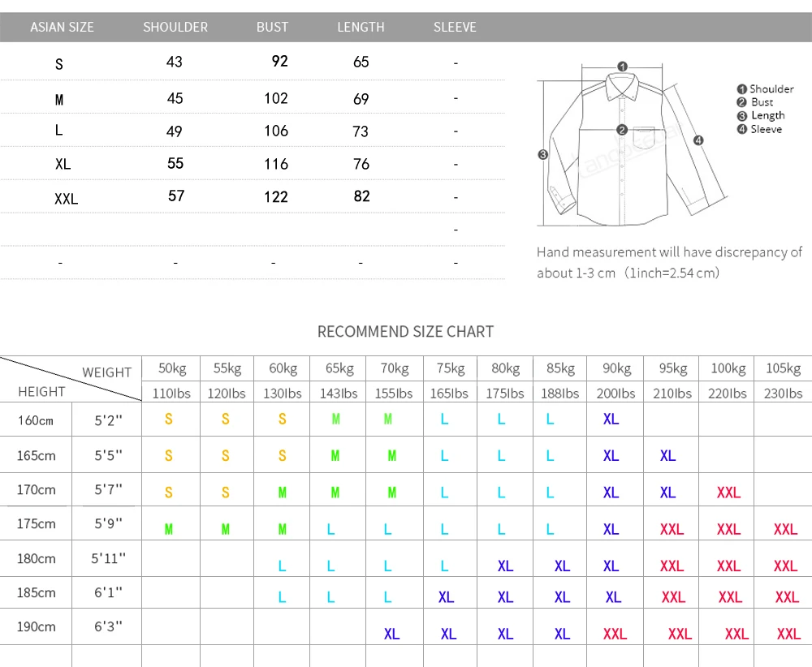Screen dimensions: 812x667
Task: Click the Shoulder marker 1 on shirt diagram
Action: pos(623,67)
